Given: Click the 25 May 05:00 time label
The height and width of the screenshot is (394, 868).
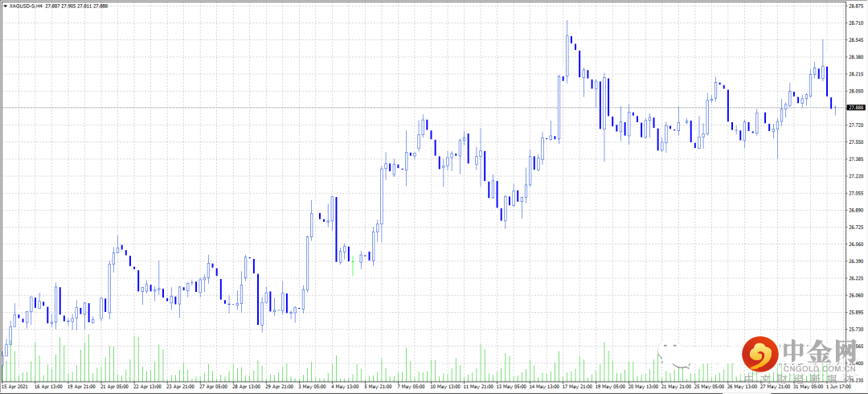Looking at the screenshot, I should [708, 386].
